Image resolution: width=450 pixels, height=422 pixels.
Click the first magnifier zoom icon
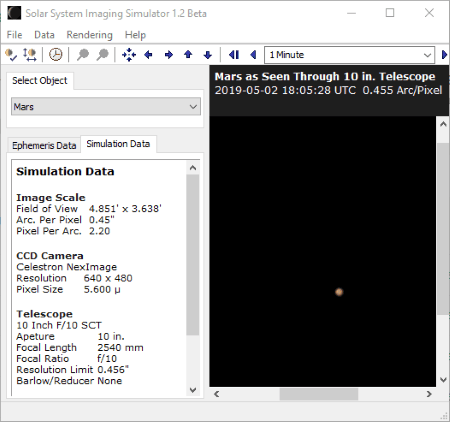click(83, 54)
